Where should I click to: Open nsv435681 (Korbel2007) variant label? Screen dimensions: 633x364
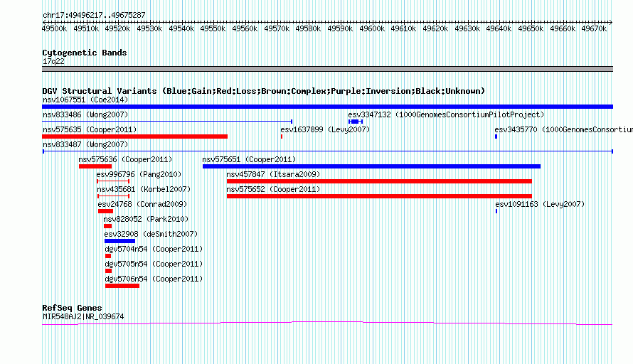pyautogui.click(x=144, y=189)
